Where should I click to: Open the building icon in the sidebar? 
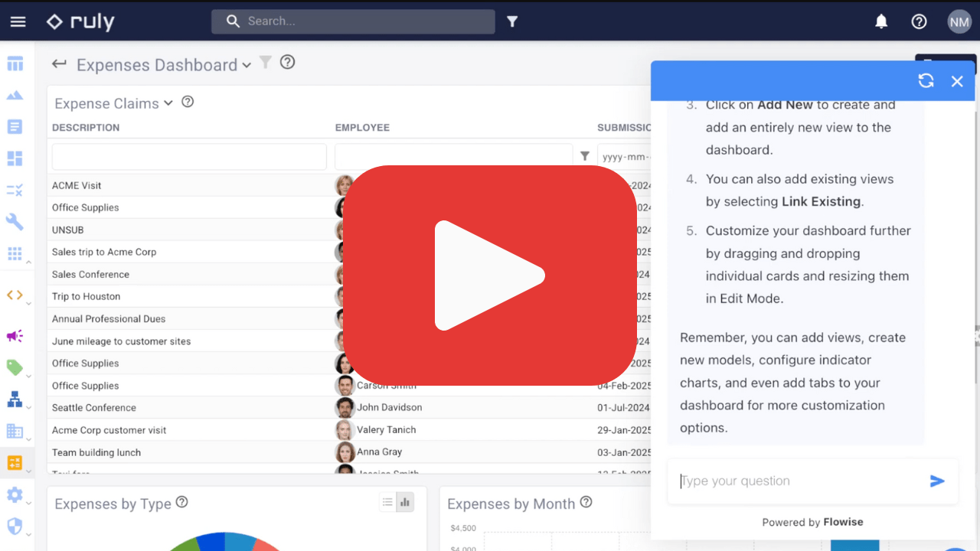tap(15, 431)
